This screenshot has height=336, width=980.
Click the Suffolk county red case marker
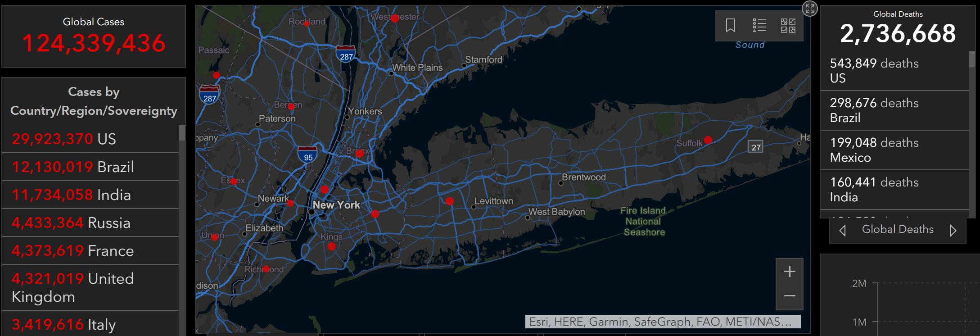pyautogui.click(x=708, y=140)
